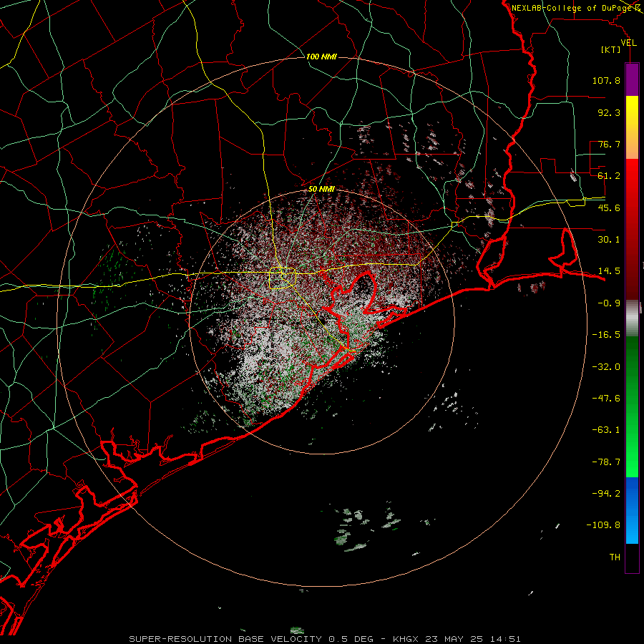Click the bright red segment of color bar
Image resolution: width=644 pixels, height=644 pixels.
[632, 230]
